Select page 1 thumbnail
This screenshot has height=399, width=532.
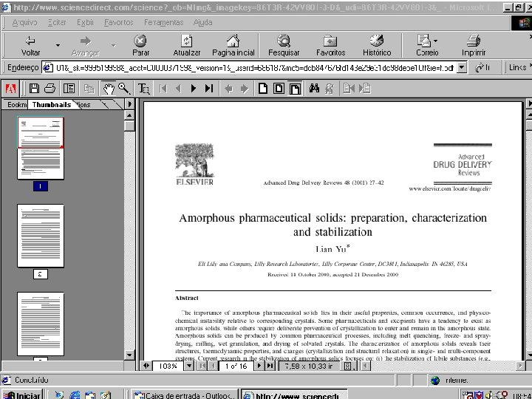(x=41, y=149)
